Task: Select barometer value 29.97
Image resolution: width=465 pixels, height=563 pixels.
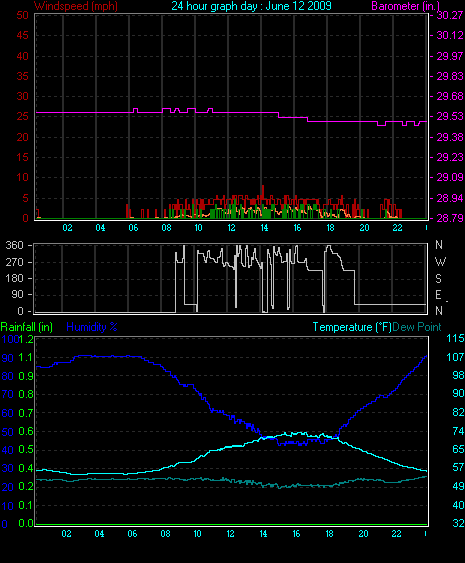Action: [x=450, y=56]
